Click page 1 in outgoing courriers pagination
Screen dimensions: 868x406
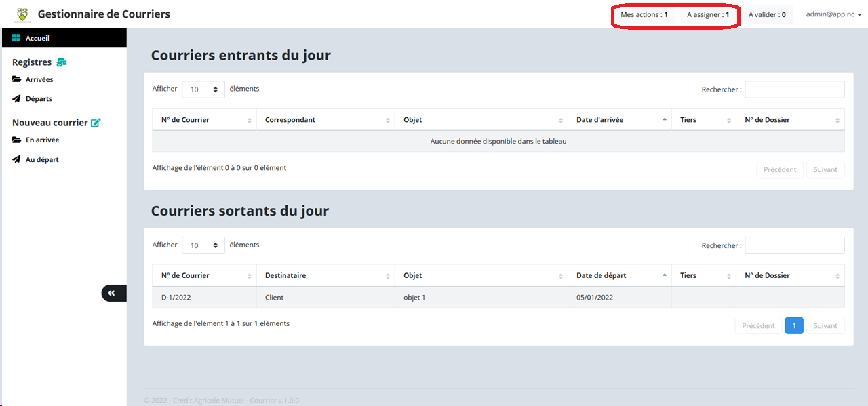point(793,326)
